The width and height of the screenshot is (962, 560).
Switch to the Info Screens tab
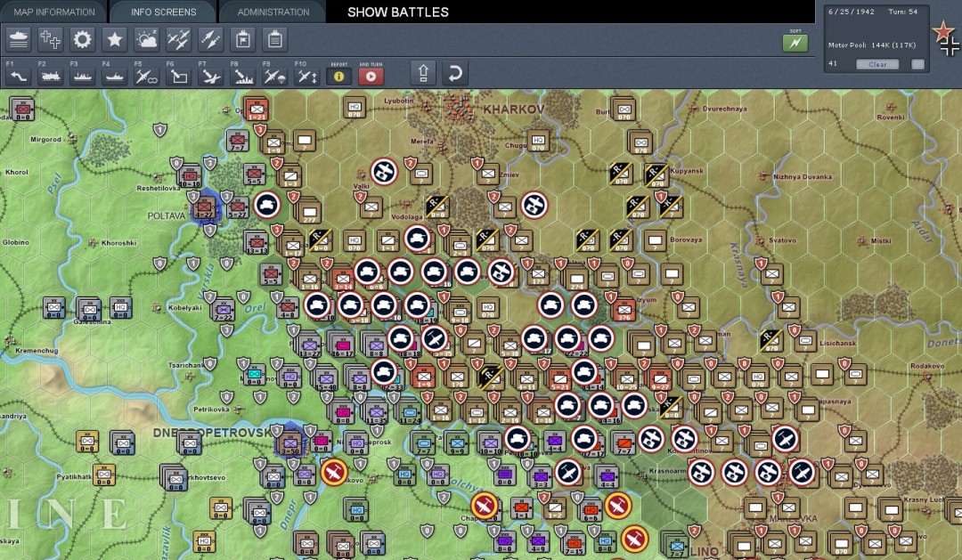(x=163, y=12)
